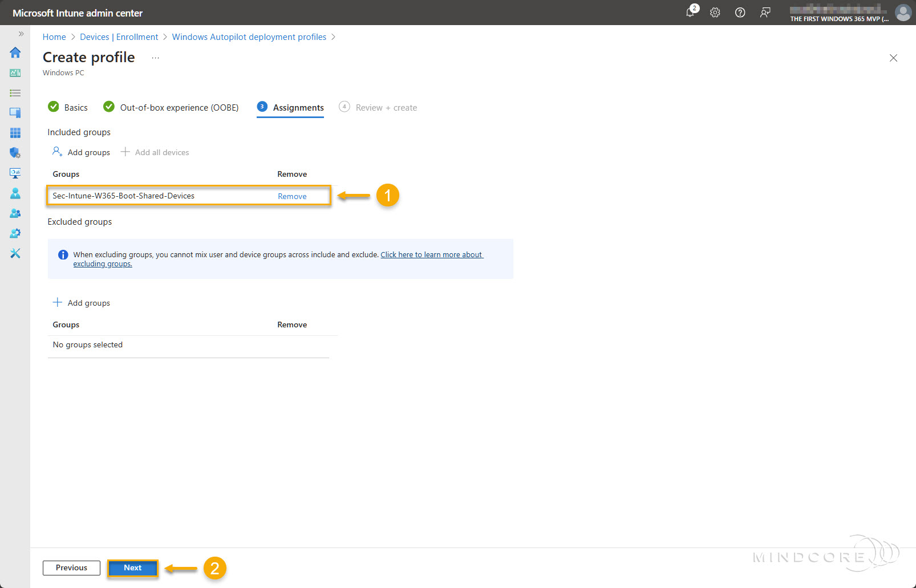Remove Sec-Intune-W365-Boot-Shared-Devices group
Image resolution: width=916 pixels, height=588 pixels.
(x=292, y=196)
